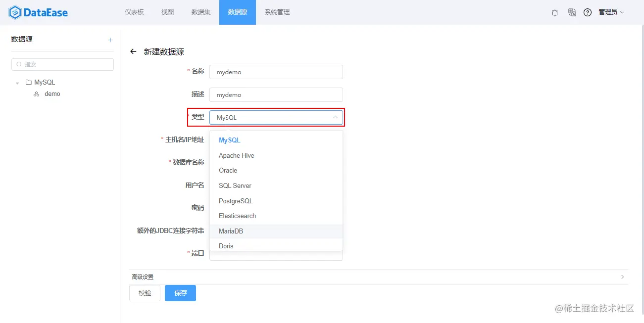The width and height of the screenshot is (644, 323).
Task: Pick Oracle as the data source type
Action: (x=276, y=170)
